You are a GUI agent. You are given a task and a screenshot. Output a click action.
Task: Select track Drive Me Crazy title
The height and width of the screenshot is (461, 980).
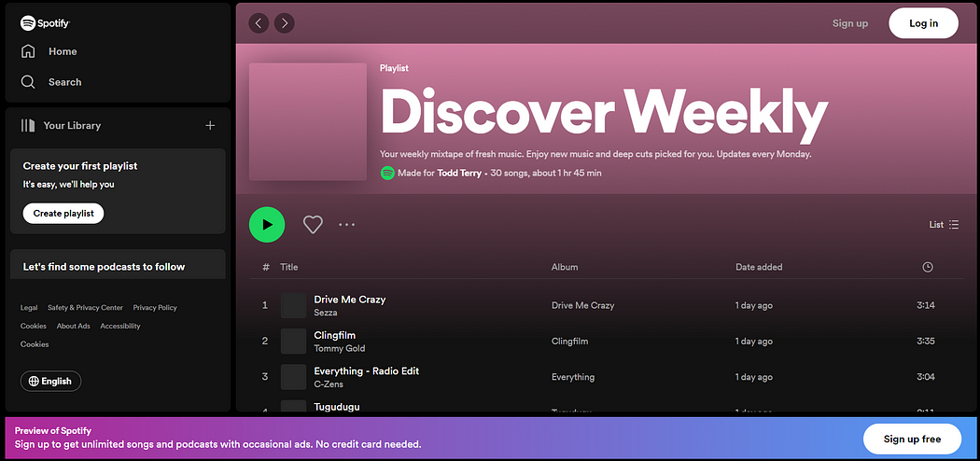click(349, 300)
